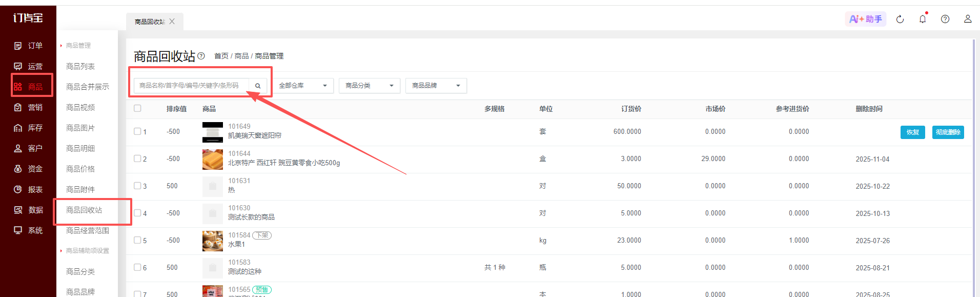Select the row 4 checkbox for 测试长款的商品
980x297 pixels.
[x=137, y=213]
